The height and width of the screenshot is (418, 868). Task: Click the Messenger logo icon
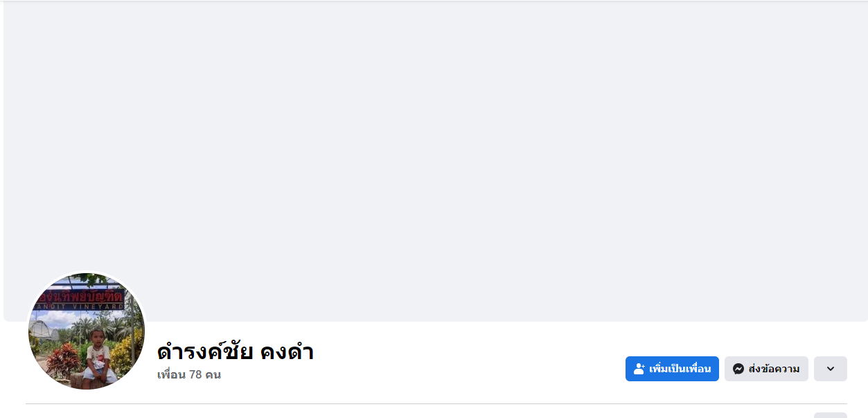738,369
